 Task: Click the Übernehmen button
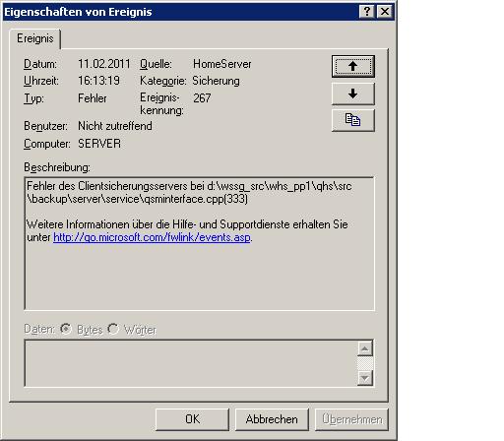pyautogui.click(x=351, y=419)
